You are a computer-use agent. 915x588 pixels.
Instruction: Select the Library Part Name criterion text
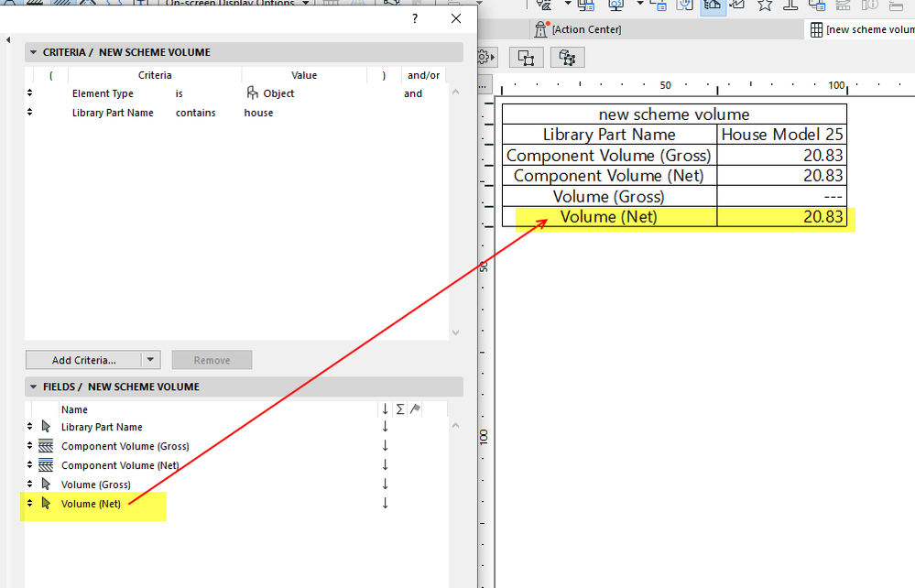point(113,113)
